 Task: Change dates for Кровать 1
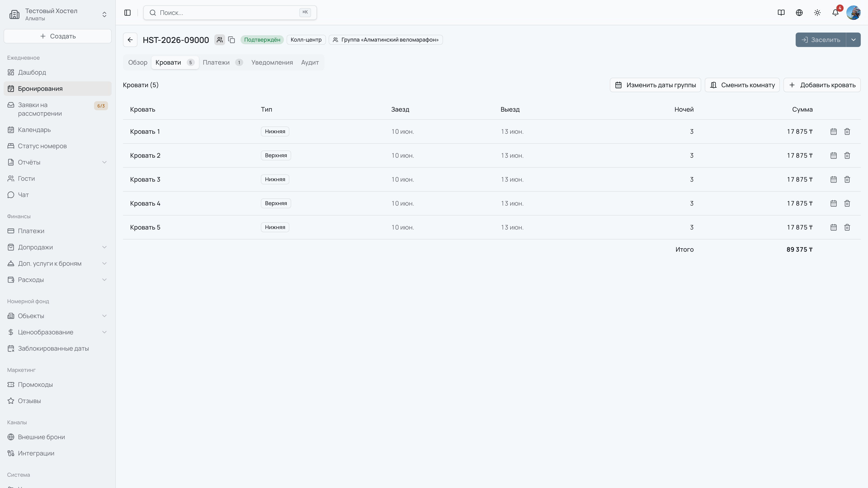click(834, 132)
